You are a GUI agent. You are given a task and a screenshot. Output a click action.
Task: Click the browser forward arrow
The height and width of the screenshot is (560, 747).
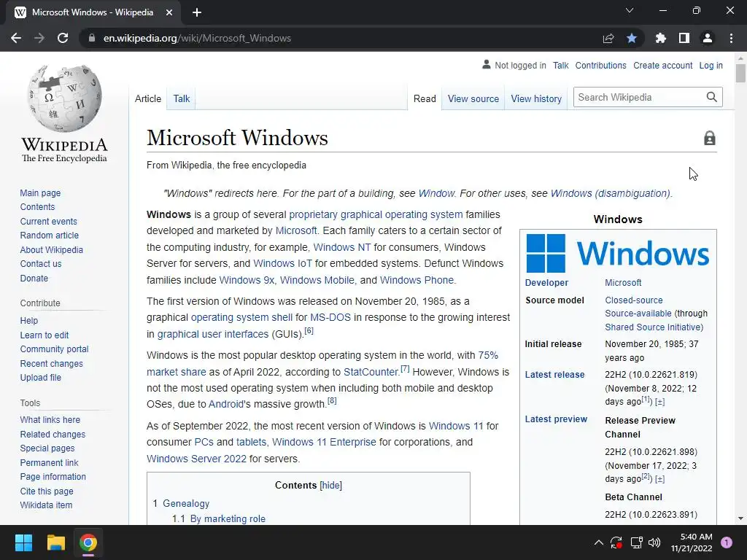point(39,38)
